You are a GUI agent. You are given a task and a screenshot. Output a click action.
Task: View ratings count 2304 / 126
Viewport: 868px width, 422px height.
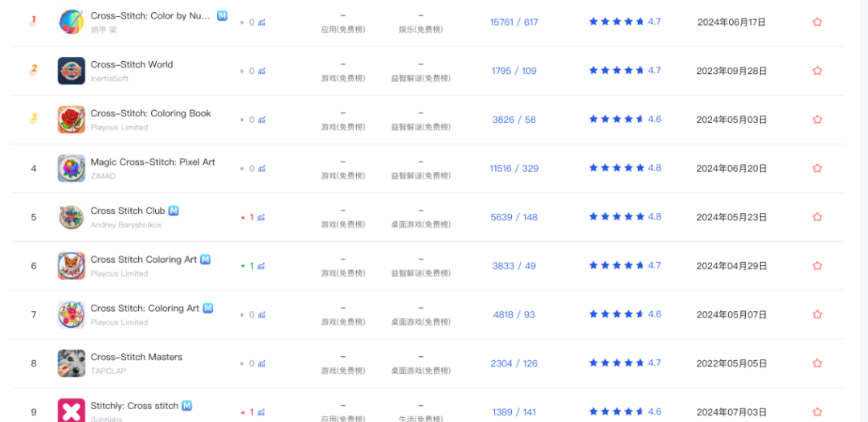pyautogui.click(x=514, y=363)
